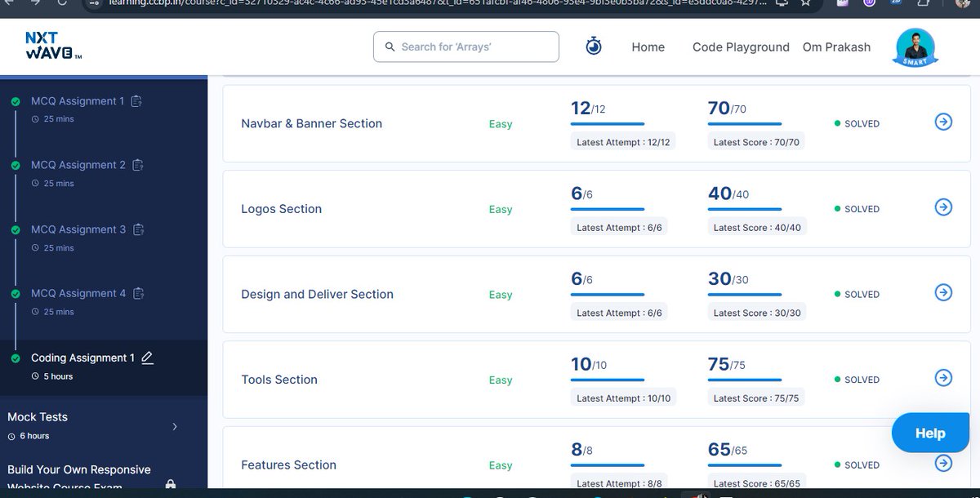Viewport: 980px width, 498px height.
Task: Open Design and Deliver Section arrow icon
Action: click(943, 292)
